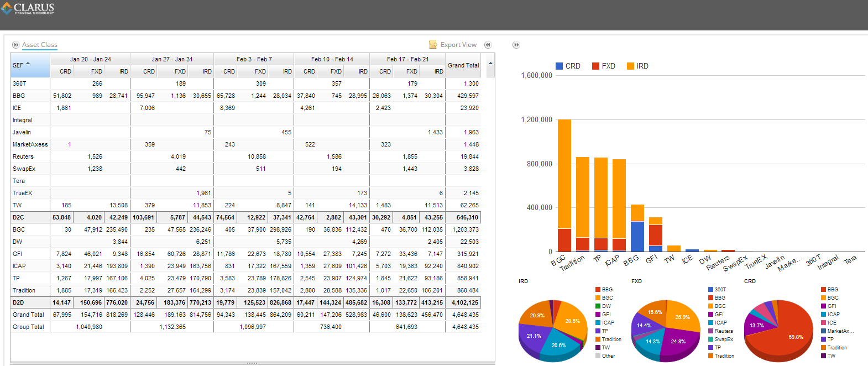
Task: Click ICE legend entry in CRD pie
Action: [829, 323]
